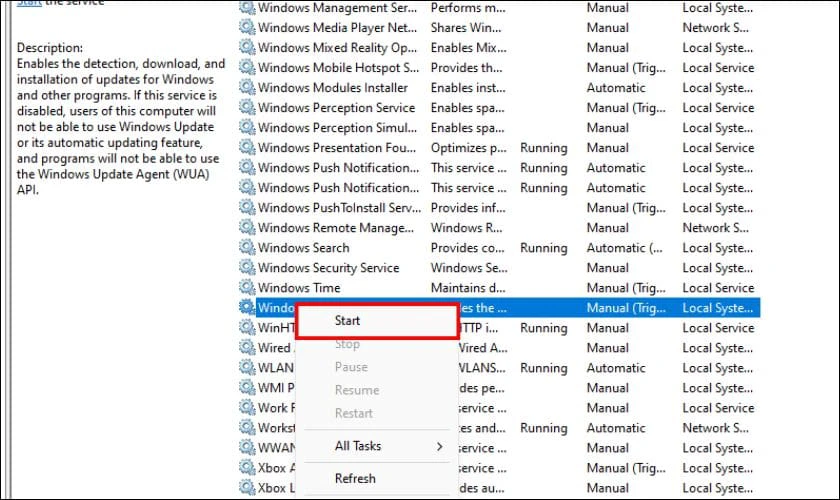Click Automatic (… startup type of Windows Search
840x500 pixels.
coord(625,248)
